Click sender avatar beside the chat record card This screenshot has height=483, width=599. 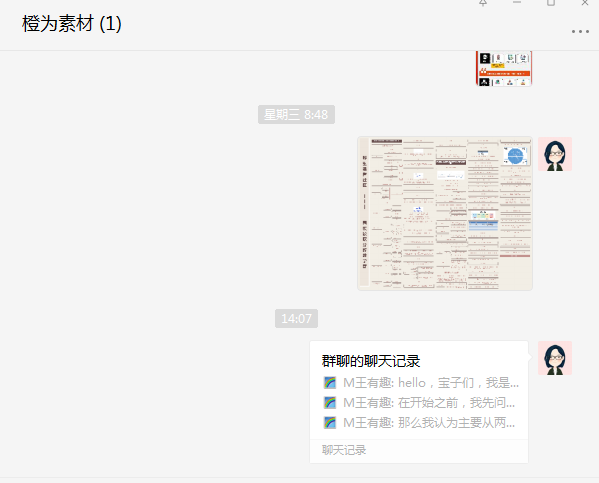coord(555,358)
